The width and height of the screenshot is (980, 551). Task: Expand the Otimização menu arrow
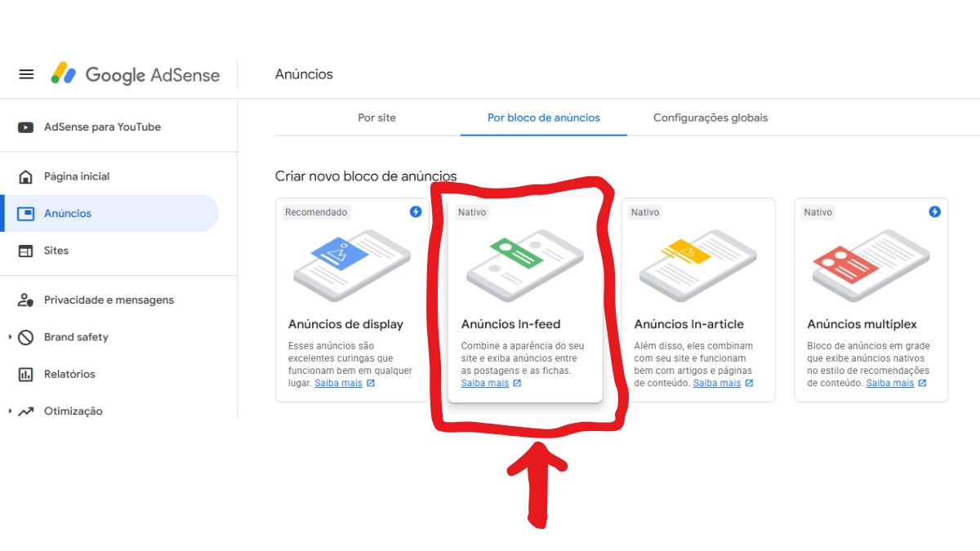click(x=10, y=411)
